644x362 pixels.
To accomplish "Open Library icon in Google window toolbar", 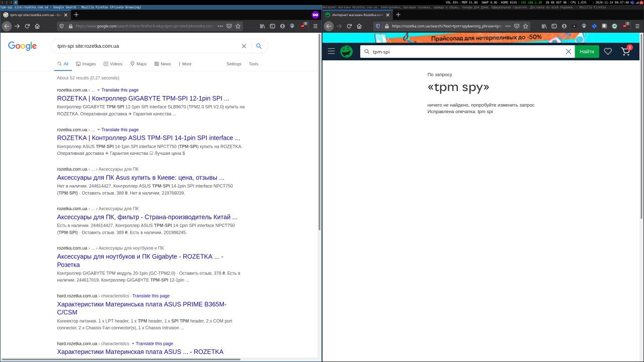I will [x=263, y=26].
